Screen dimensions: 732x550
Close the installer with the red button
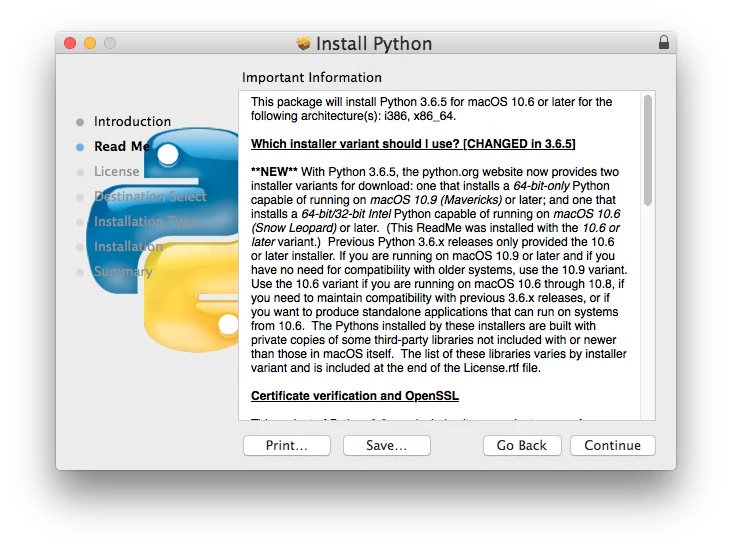70,43
